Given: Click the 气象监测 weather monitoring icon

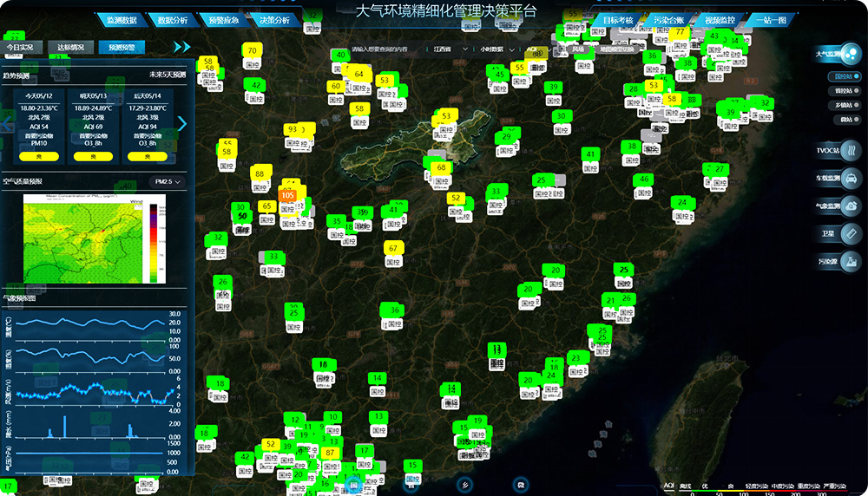Looking at the screenshot, I should (x=852, y=206).
